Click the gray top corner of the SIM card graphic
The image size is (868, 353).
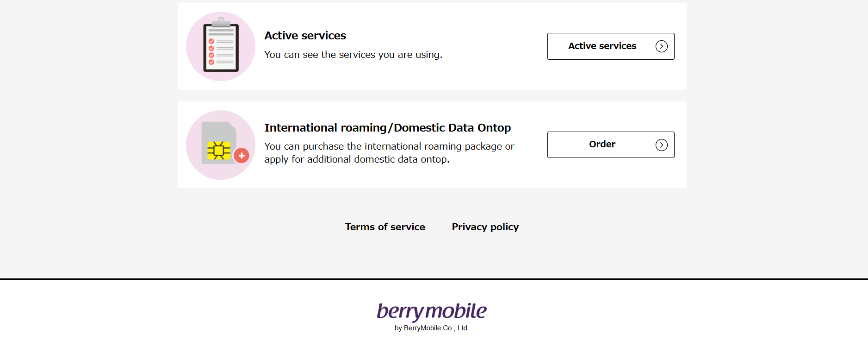pyautogui.click(x=231, y=126)
